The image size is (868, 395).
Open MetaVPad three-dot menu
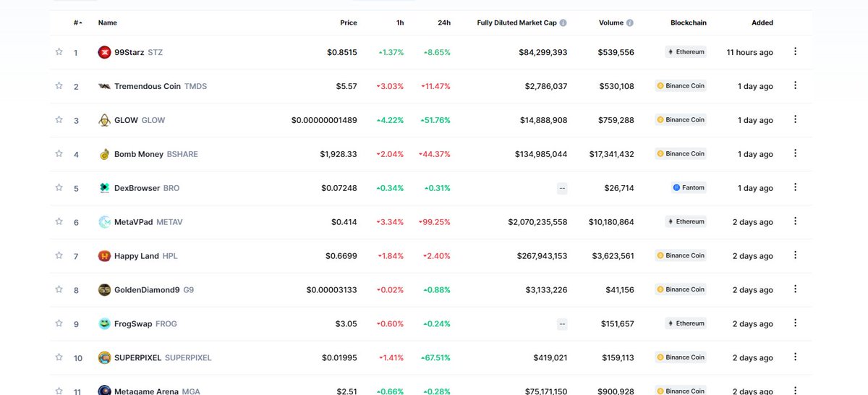click(795, 221)
